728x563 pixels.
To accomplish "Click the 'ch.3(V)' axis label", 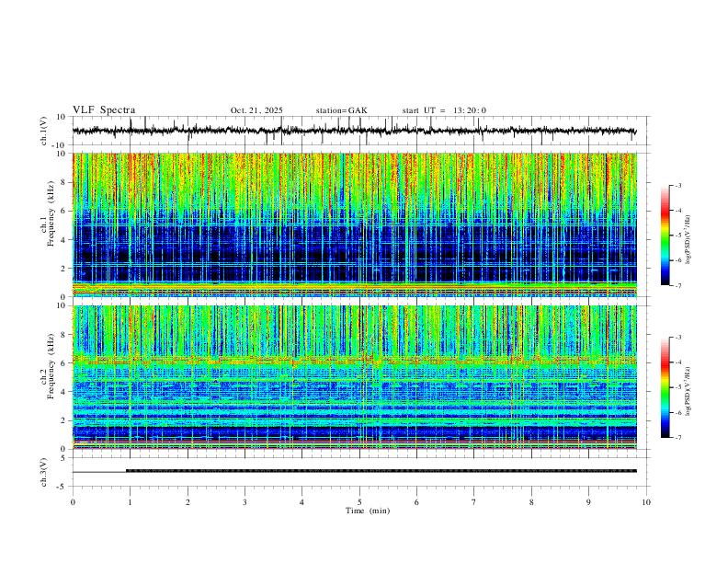I will click(x=44, y=473).
